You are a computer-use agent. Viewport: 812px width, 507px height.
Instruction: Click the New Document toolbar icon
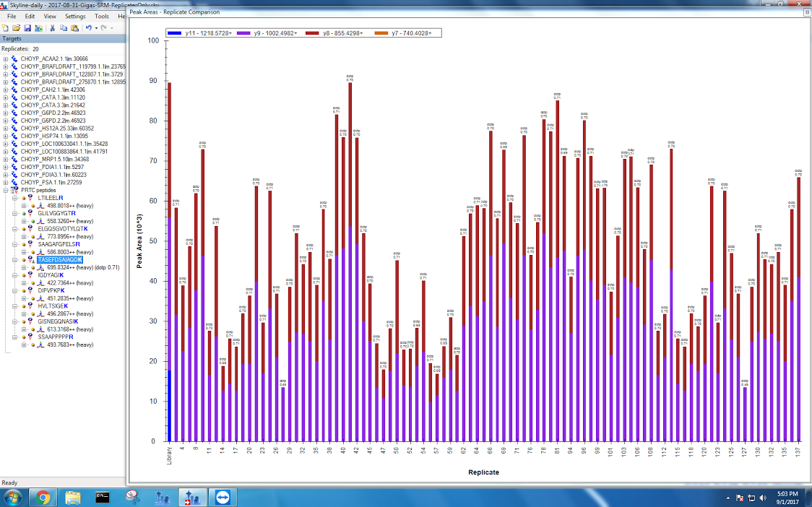(6, 27)
